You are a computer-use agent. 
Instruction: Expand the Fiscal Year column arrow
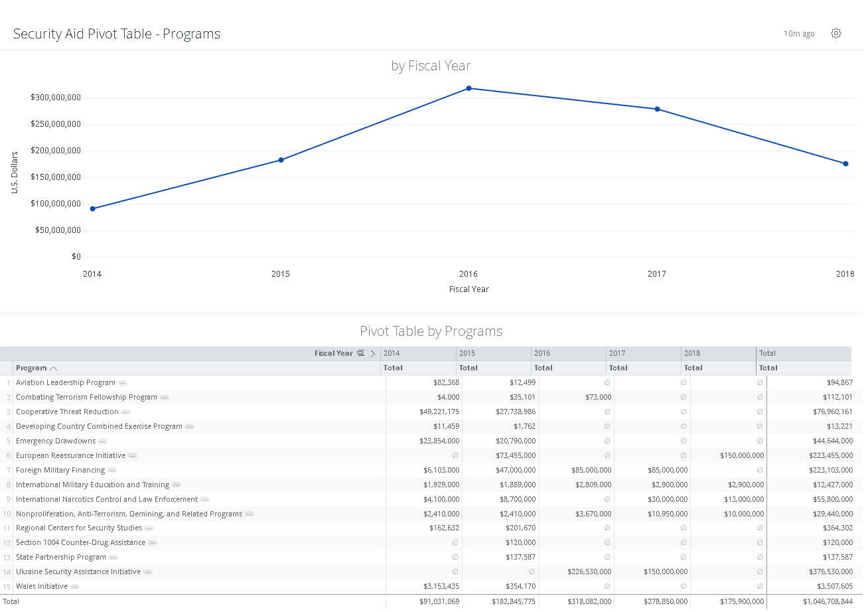click(373, 353)
